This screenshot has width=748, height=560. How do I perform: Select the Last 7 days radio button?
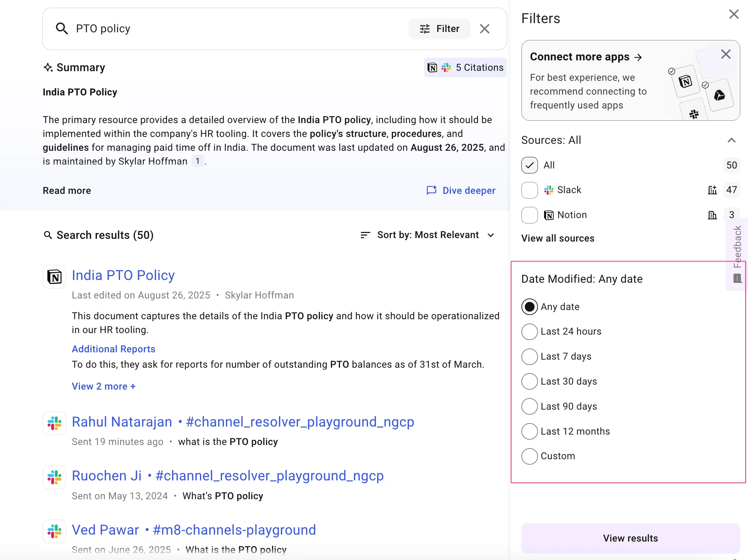click(529, 357)
